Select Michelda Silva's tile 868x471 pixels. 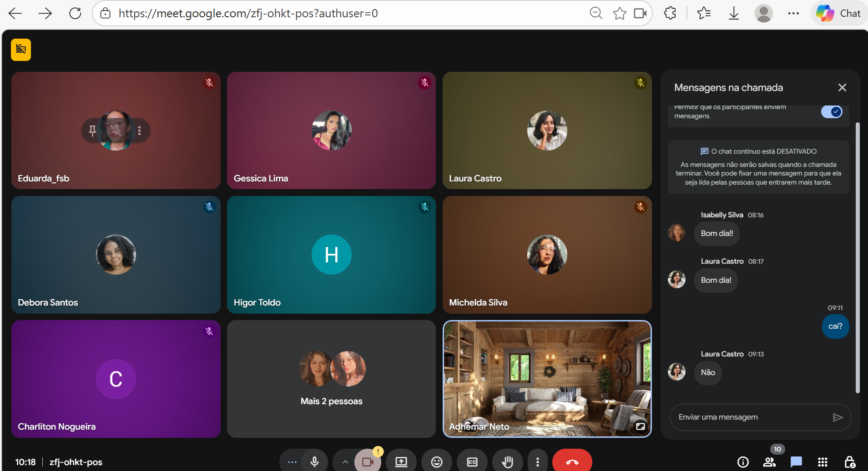[x=547, y=255]
